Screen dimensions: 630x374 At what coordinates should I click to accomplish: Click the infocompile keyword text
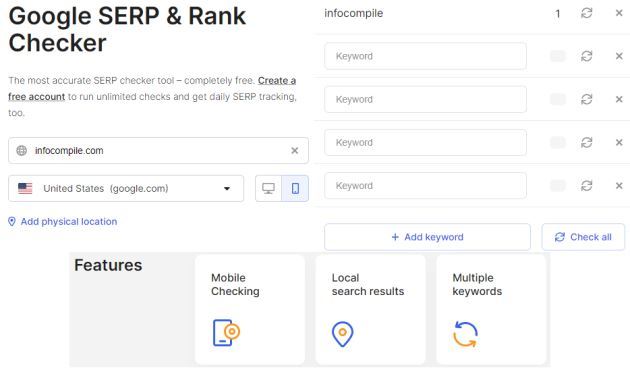pyautogui.click(x=354, y=13)
